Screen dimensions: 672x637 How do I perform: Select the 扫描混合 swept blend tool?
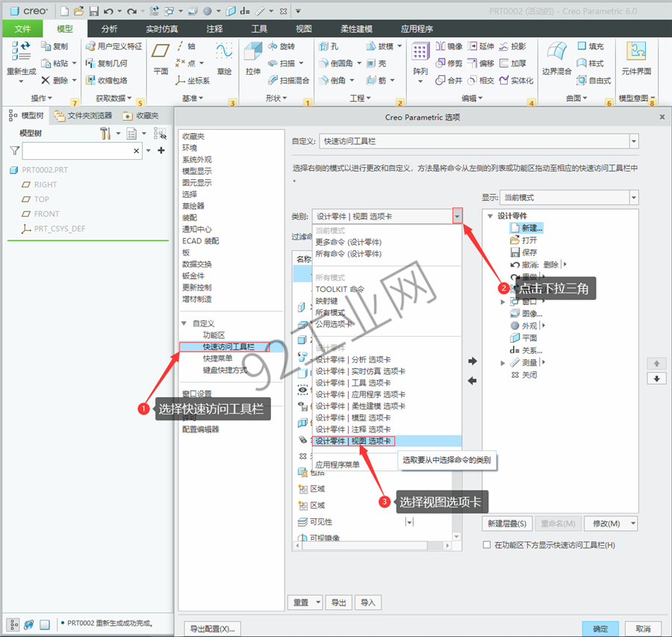(289, 80)
